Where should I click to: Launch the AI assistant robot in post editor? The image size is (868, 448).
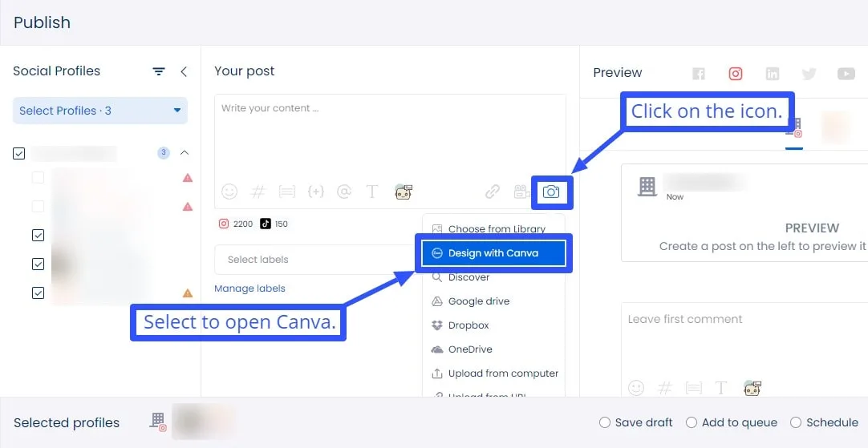pyautogui.click(x=403, y=192)
